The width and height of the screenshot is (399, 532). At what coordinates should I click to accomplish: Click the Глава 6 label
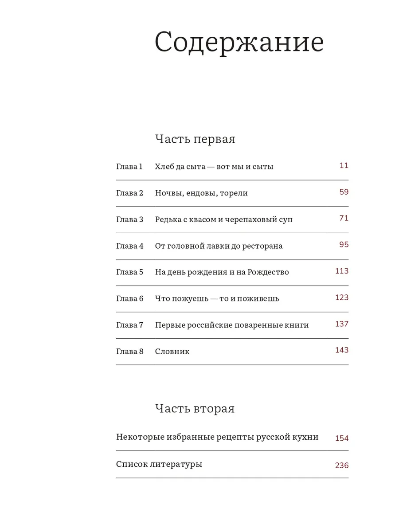click(x=130, y=298)
